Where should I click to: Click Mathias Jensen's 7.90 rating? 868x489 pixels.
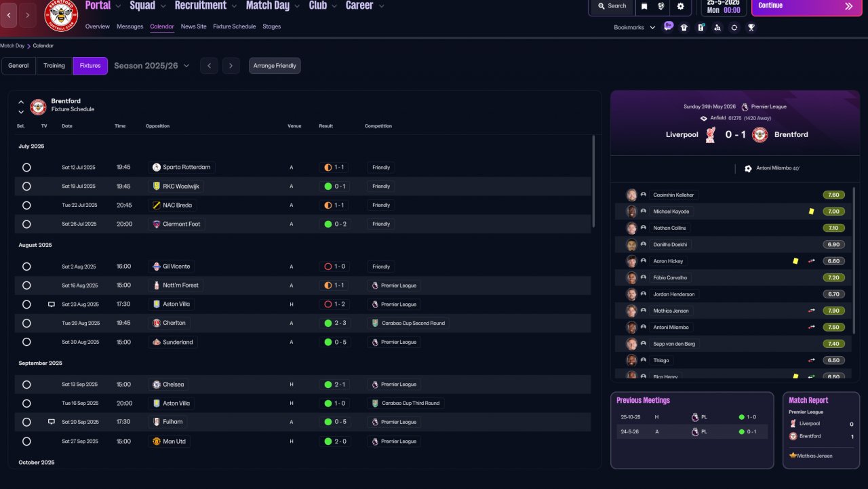tap(833, 311)
